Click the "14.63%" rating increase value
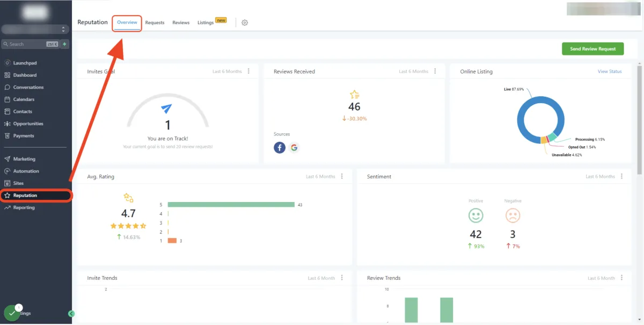Screen dimensions: 644x325 131,237
